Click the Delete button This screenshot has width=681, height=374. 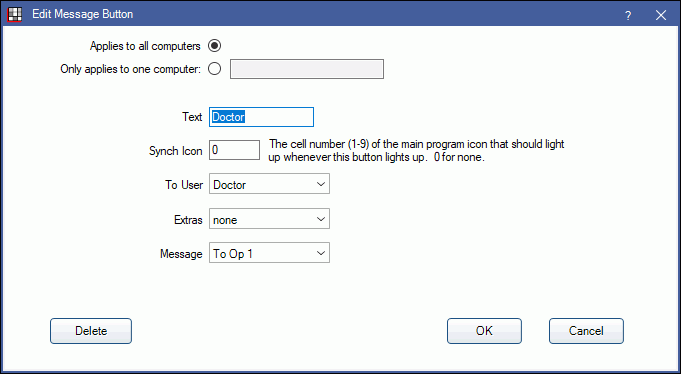(91, 331)
